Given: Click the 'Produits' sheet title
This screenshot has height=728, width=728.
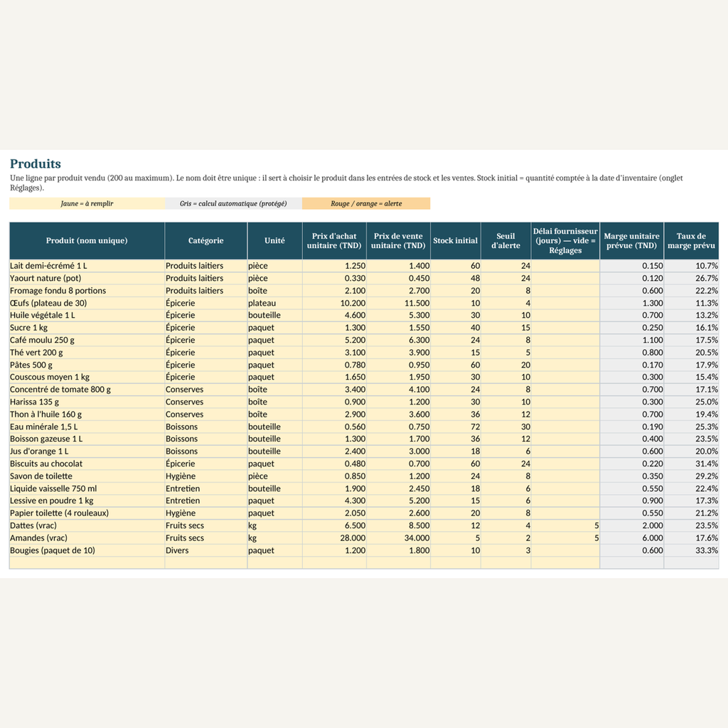Looking at the screenshot, I should coord(36,164).
